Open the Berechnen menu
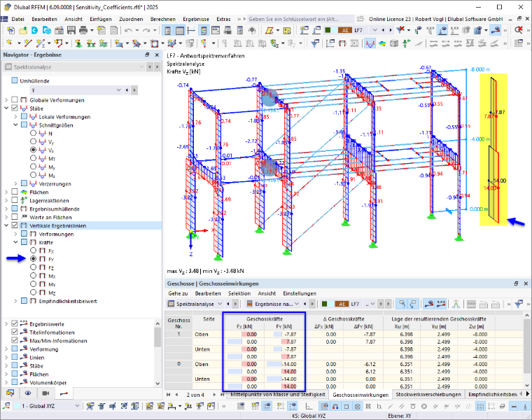Image resolution: width=532 pixels, height=420 pixels. coord(163,19)
